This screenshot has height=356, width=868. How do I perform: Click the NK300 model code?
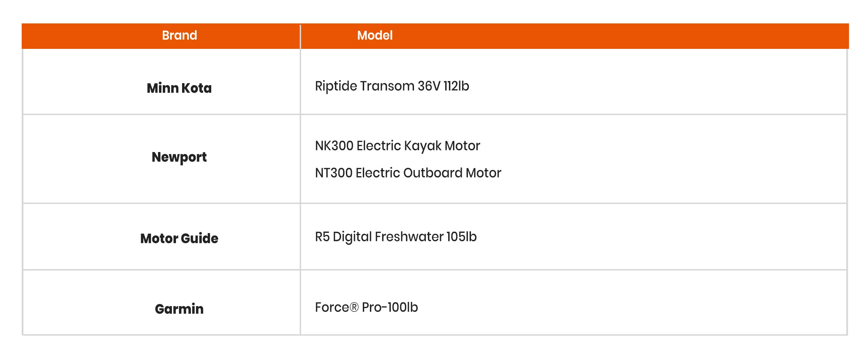(334, 146)
